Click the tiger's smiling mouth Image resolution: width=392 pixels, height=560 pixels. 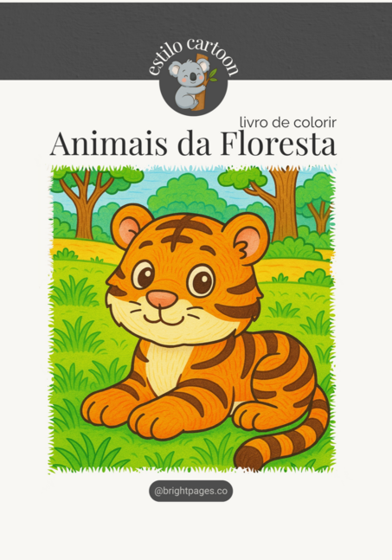click(x=164, y=318)
